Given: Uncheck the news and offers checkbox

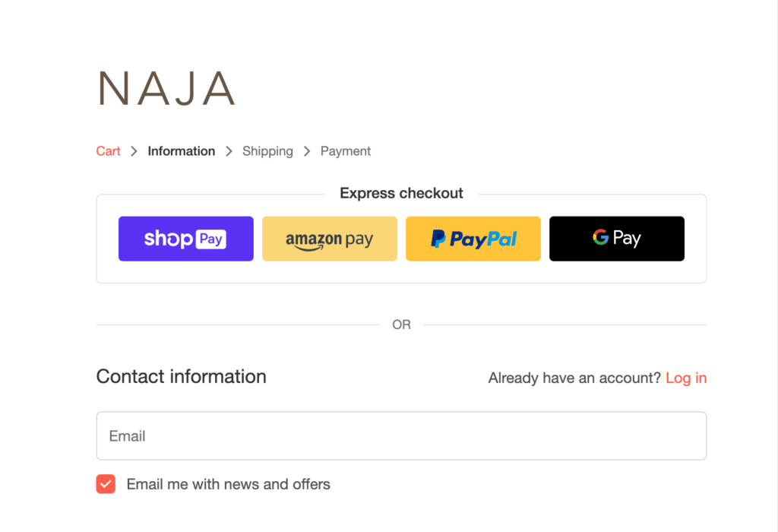Looking at the screenshot, I should pyautogui.click(x=106, y=484).
